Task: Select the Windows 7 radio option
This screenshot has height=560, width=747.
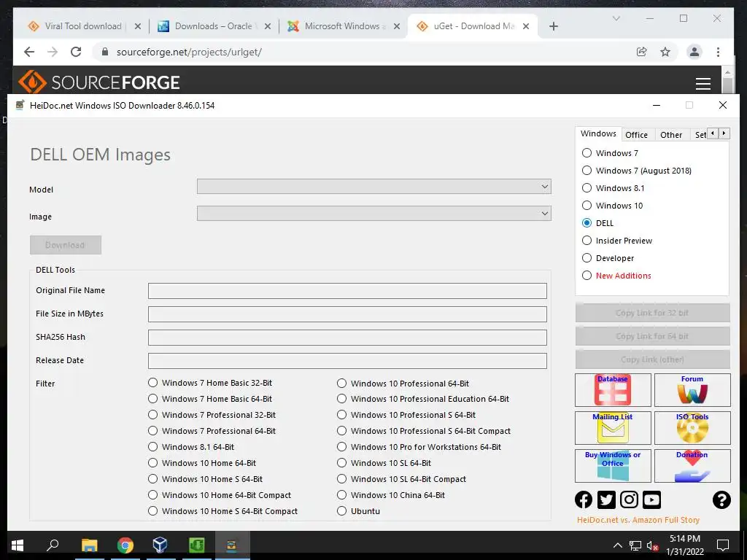Action: click(610, 153)
